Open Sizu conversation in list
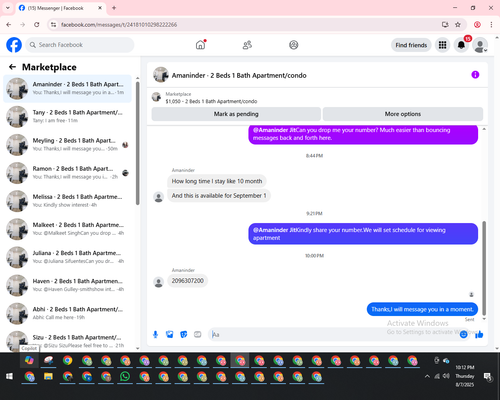 pyautogui.click(x=68, y=341)
